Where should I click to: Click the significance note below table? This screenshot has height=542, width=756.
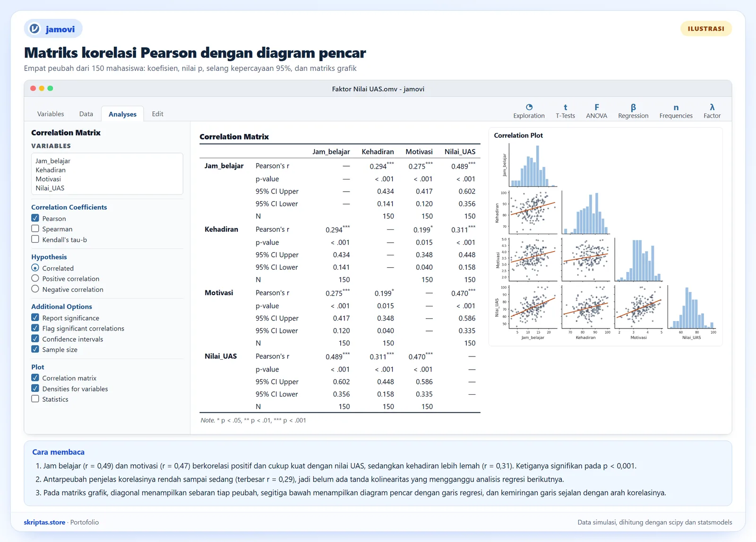pyautogui.click(x=253, y=420)
